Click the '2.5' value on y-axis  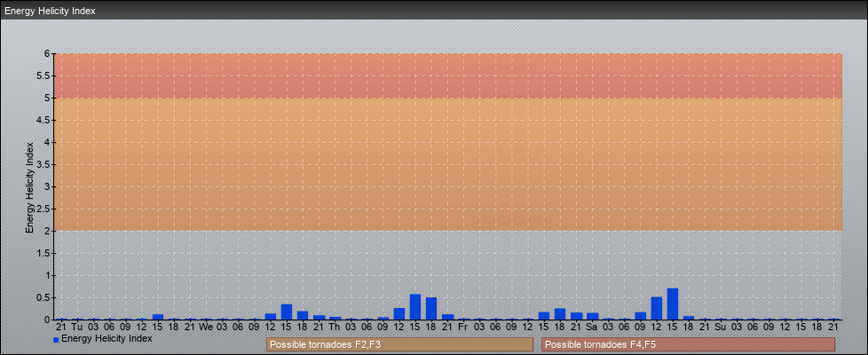tap(44, 209)
